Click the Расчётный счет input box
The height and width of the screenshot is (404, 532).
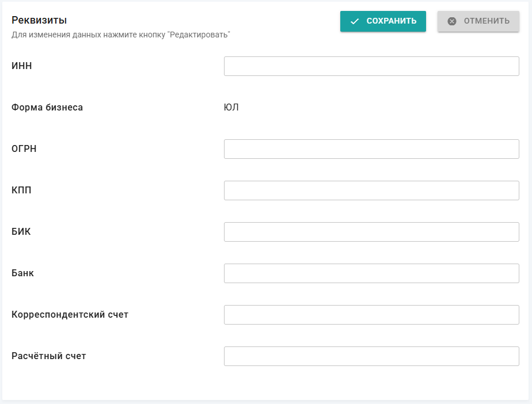pyautogui.click(x=371, y=356)
